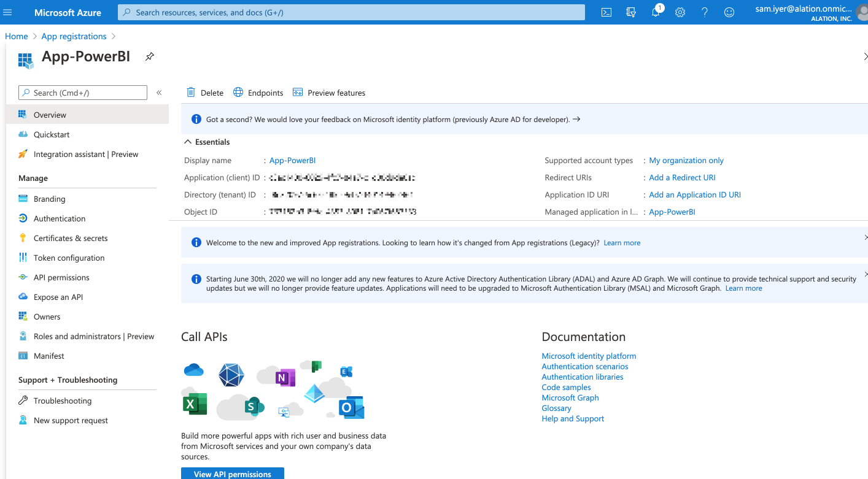
Task: Open Microsoft identity platform documentation
Action: pyautogui.click(x=589, y=356)
